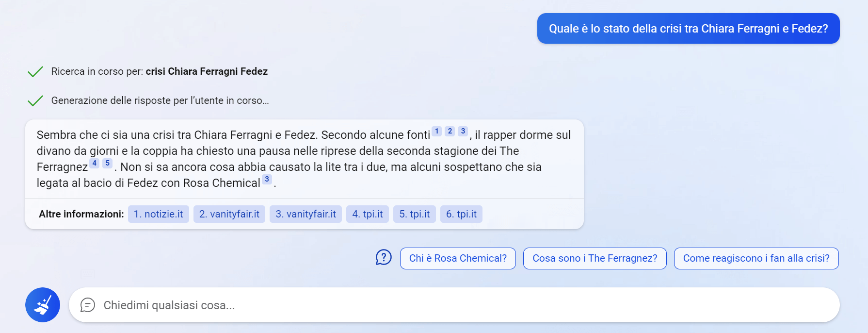Click the chat bubble icon in input box

click(87, 305)
